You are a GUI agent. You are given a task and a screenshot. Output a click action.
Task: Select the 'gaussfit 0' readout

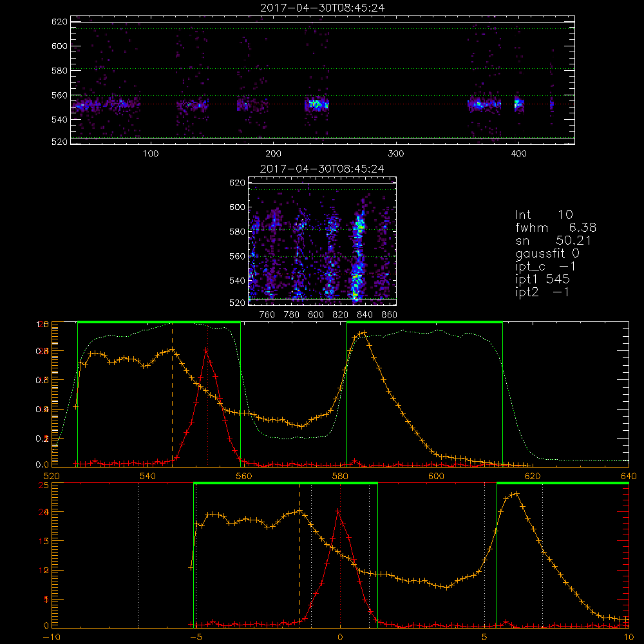(x=547, y=254)
